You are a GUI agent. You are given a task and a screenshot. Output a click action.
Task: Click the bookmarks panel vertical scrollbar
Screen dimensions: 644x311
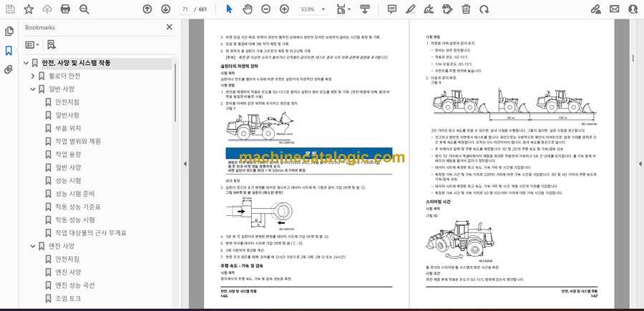(175, 92)
